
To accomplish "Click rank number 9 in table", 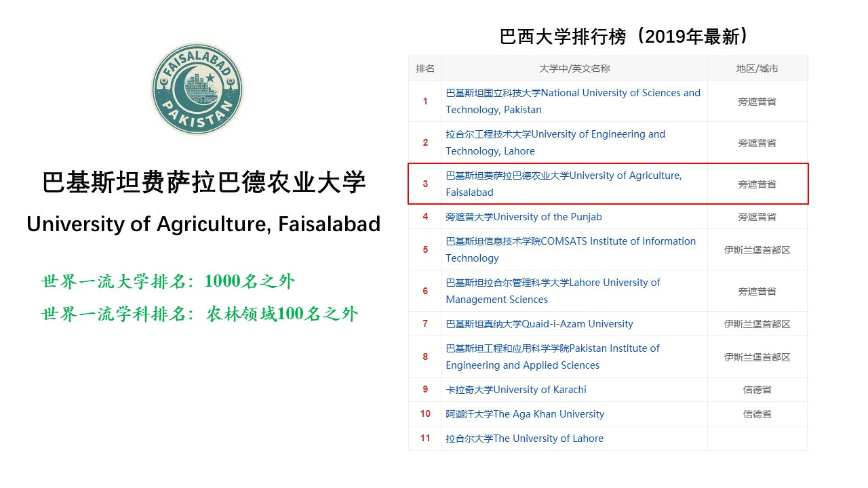I will 425,390.
